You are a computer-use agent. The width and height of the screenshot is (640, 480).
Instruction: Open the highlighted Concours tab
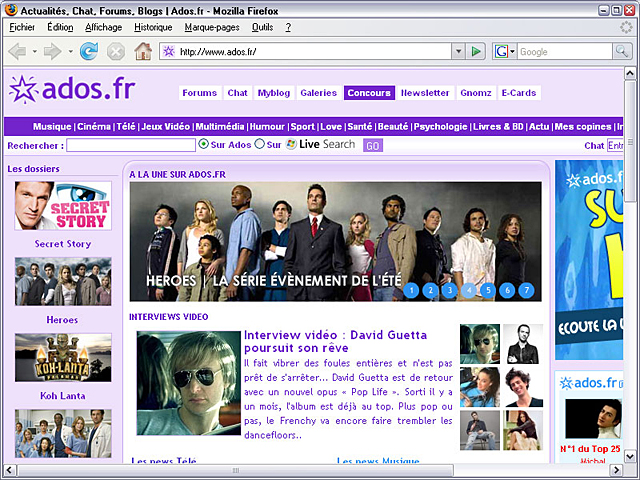point(369,93)
